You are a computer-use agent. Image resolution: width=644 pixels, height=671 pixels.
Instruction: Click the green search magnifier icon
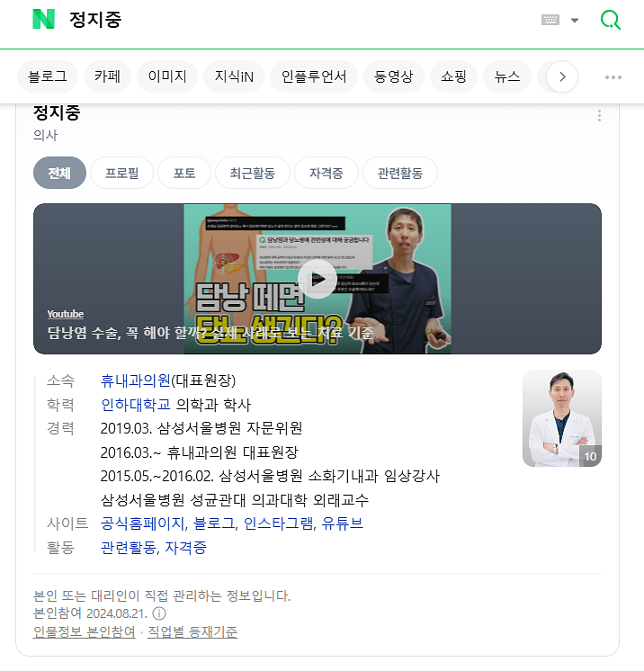click(611, 20)
